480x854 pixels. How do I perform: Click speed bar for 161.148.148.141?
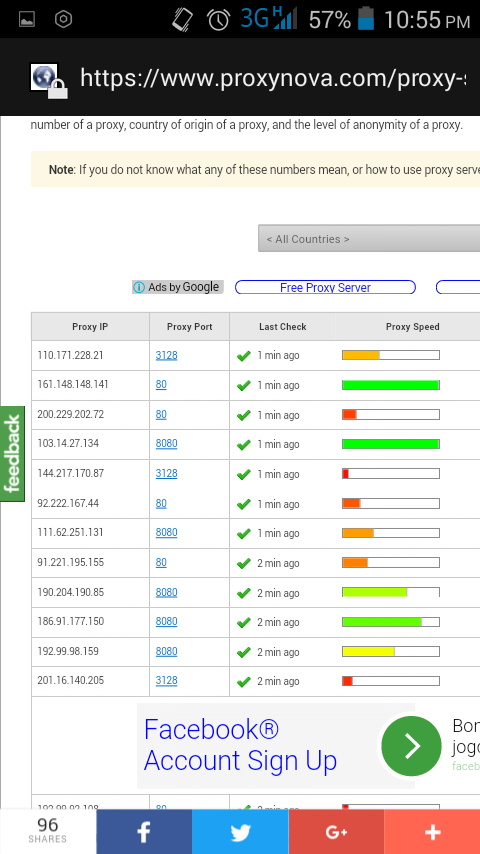point(391,385)
